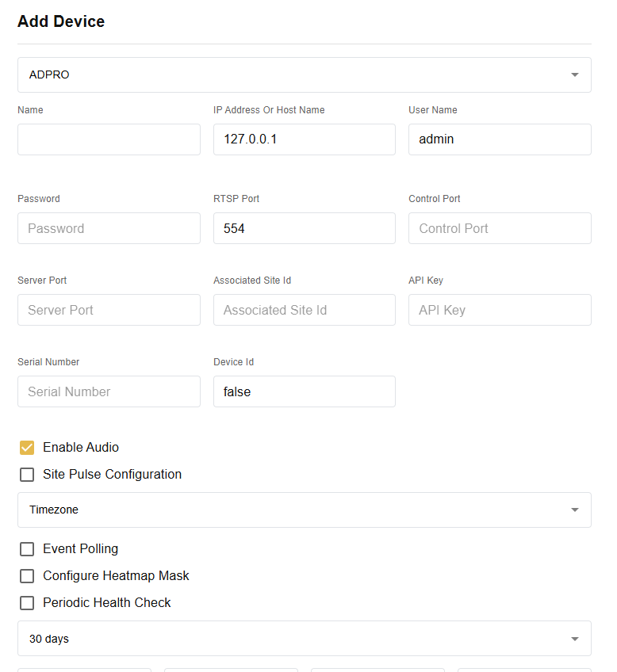Click the Timezone dropdown arrow icon
Viewport: 617px width, 672px height.
tap(574, 510)
